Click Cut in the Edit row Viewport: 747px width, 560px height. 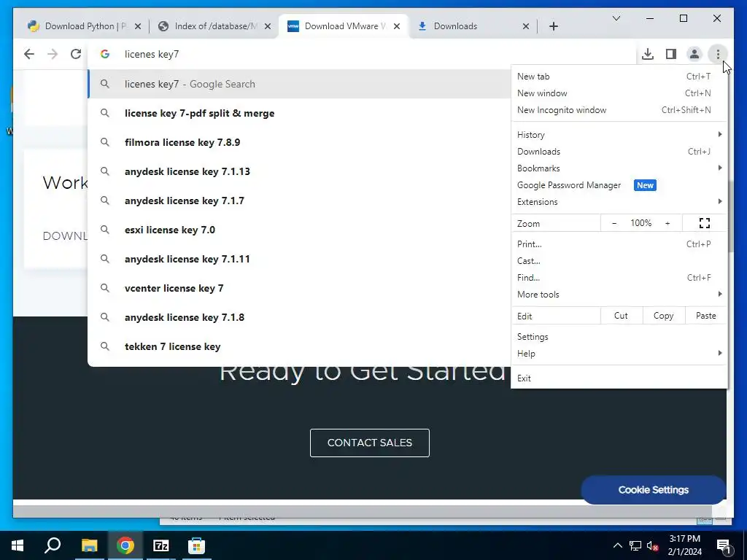pos(621,316)
